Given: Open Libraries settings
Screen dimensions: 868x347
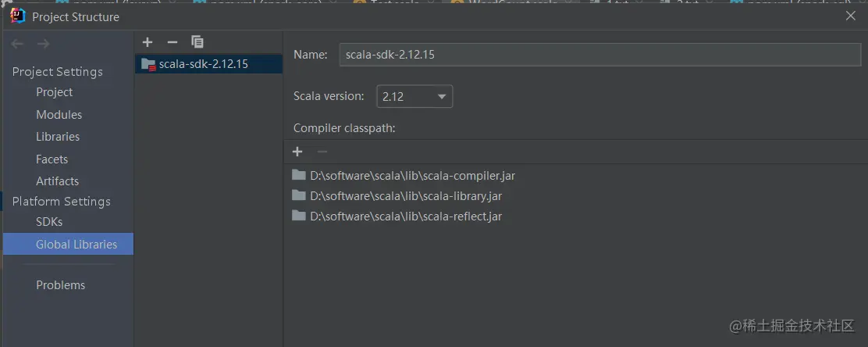Looking at the screenshot, I should (58, 136).
